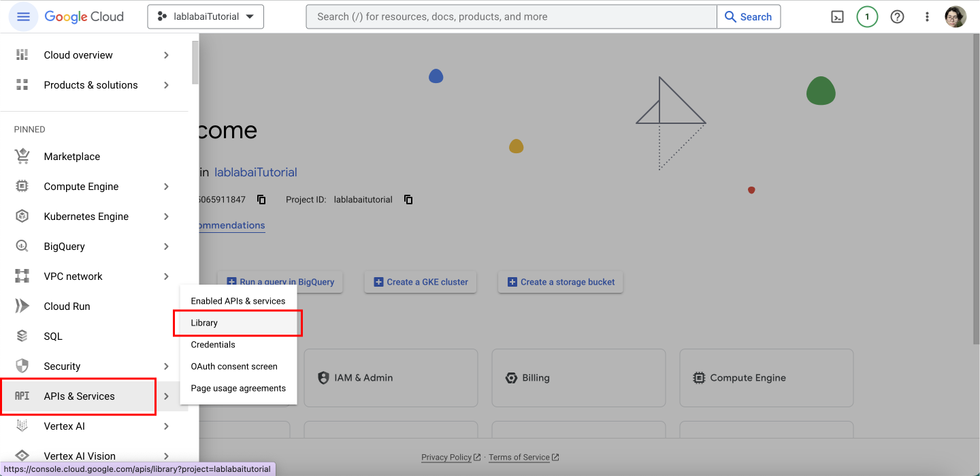
Task: Open the Privacy Policy link
Action: click(451, 457)
